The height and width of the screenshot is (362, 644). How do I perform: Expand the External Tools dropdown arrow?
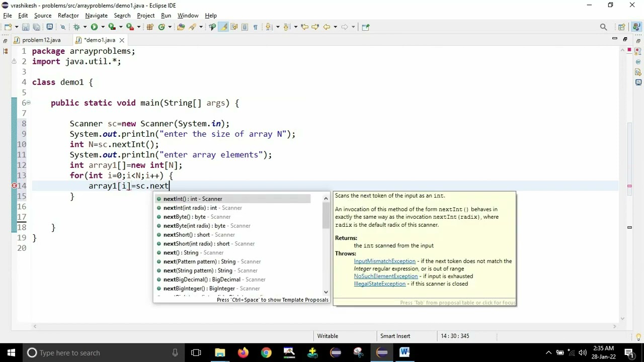point(139,27)
